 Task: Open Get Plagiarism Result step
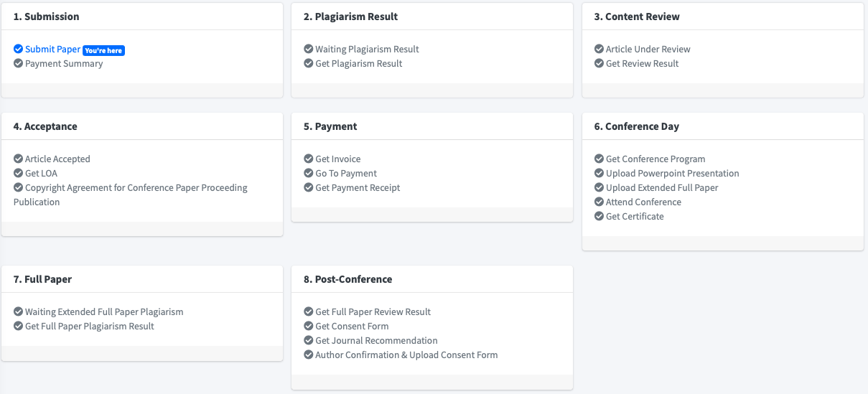click(359, 63)
